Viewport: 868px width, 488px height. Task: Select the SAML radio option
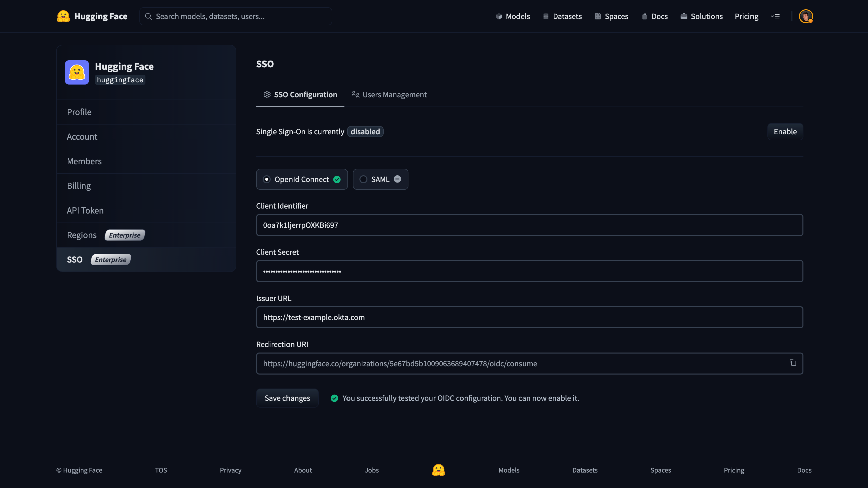363,179
